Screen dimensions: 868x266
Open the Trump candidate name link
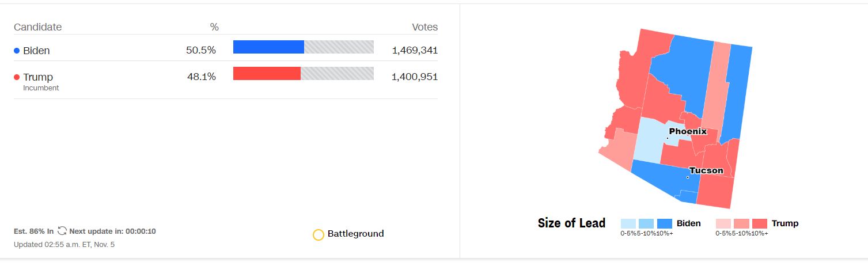[38, 77]
